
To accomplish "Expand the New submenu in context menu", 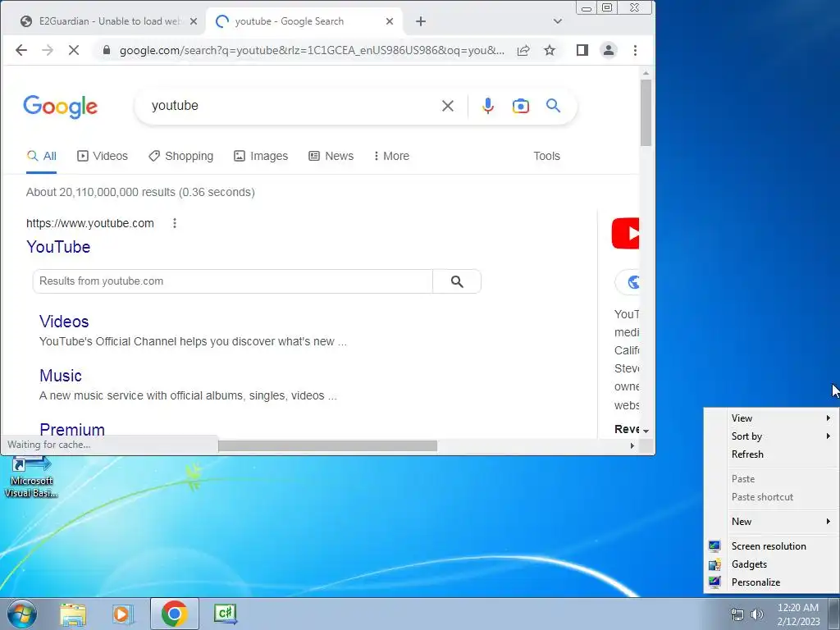I will tap(772, 521).
